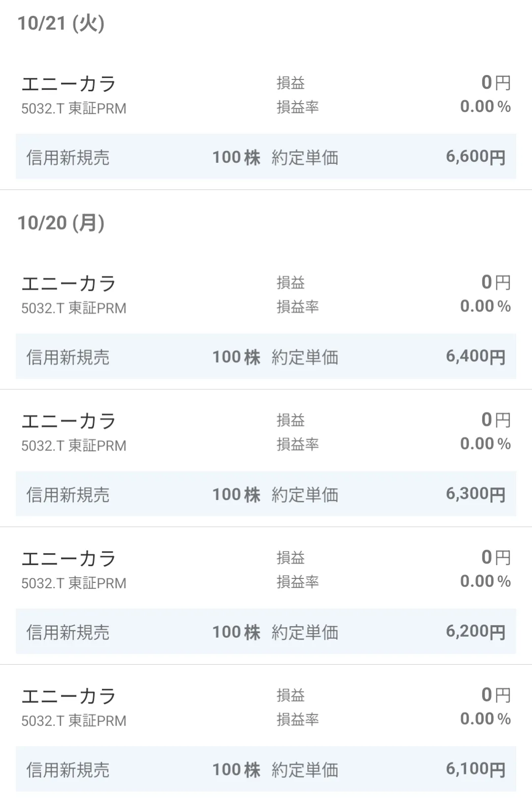Select the 6,100円 execution price
The image size is (532, 798).
coord(475,769)
